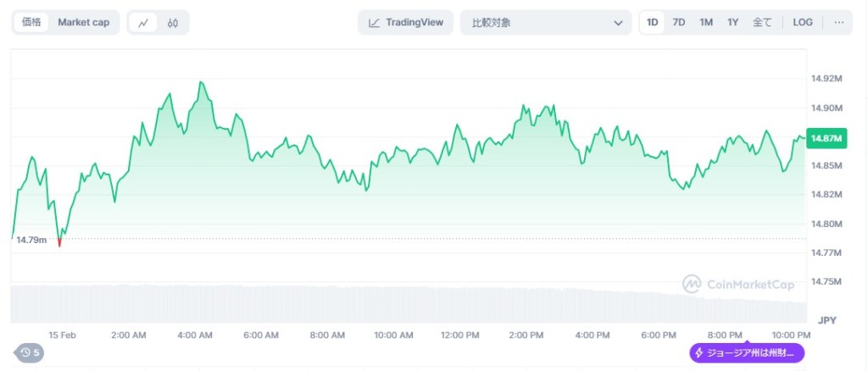Click the 14.80M axis label

(826, 224)
